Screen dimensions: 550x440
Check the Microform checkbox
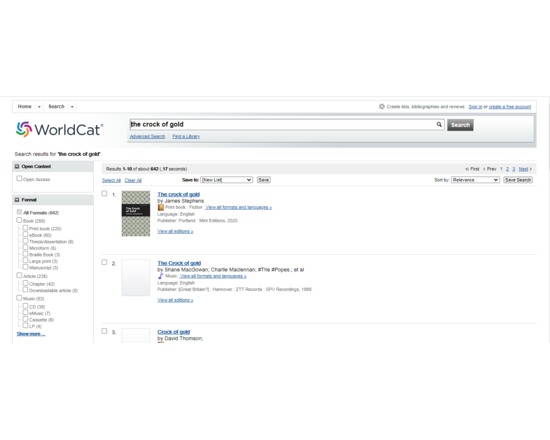pyautogui.click(x=25, y=247)
